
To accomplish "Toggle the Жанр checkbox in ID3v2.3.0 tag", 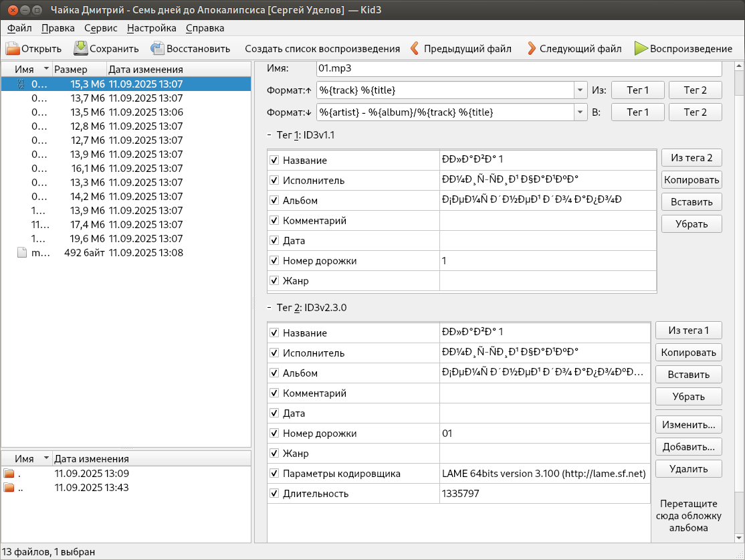I will pos(274,454).
